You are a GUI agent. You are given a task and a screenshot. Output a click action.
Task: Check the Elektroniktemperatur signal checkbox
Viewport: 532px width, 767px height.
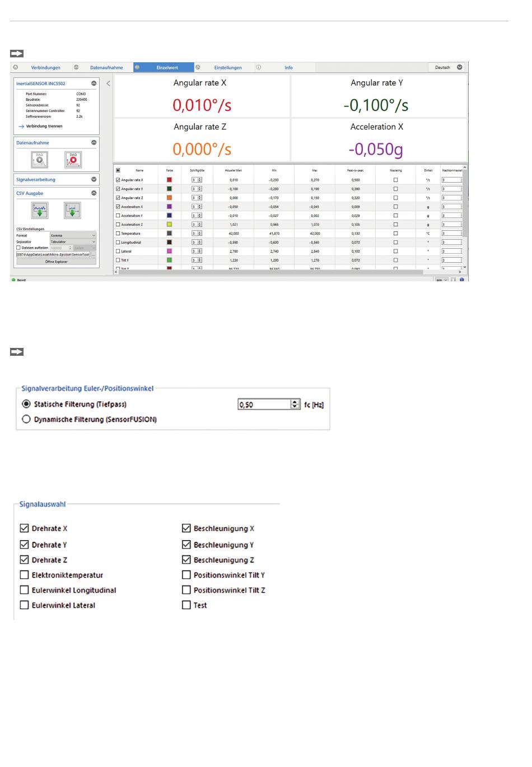pos(24,574)
